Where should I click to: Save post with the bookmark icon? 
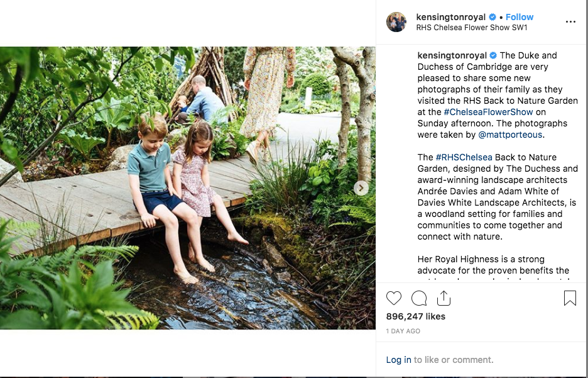[570, 298]
